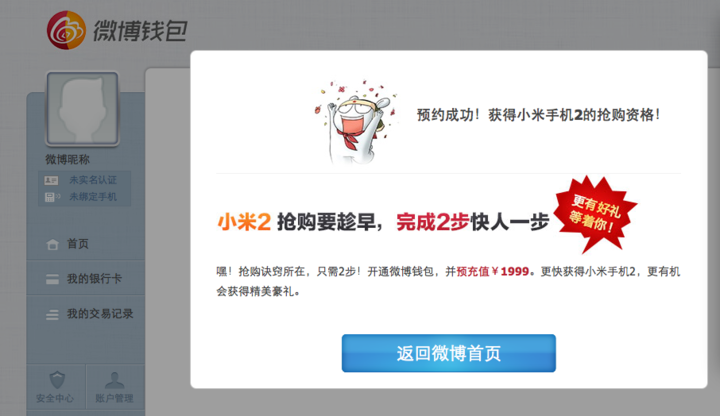This screenshot has height=416, width=720.
Task: Open 我的银行卡 in the sidebar
Action: pos(86,278)
